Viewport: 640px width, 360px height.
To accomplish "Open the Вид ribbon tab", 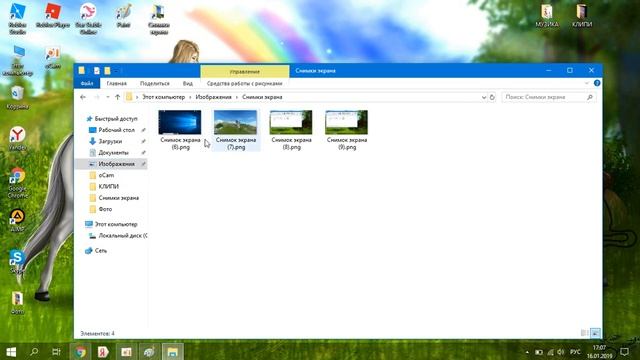I will point(188,83).
